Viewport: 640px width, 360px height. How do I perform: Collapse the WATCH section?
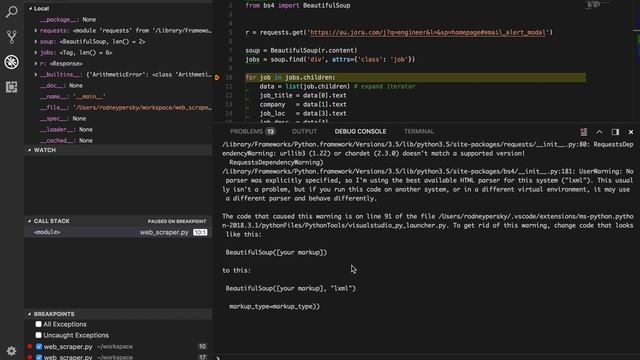click(30, 150)
